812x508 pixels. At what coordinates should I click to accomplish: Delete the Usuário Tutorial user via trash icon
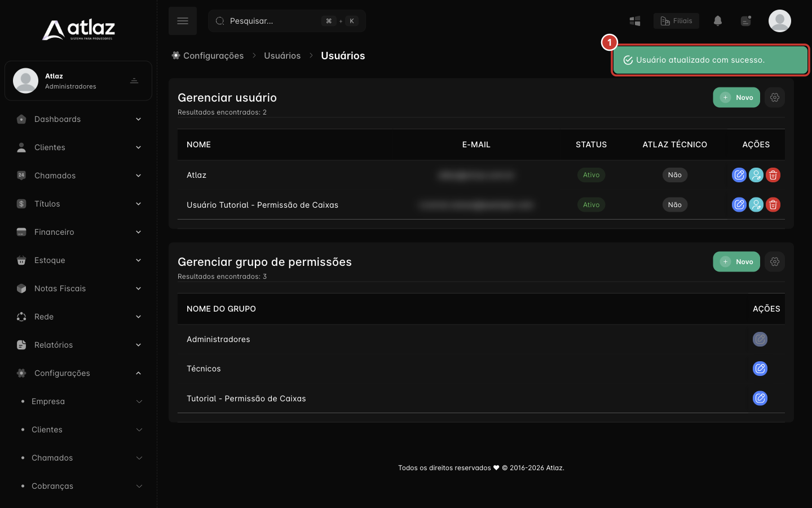[773, 204]
